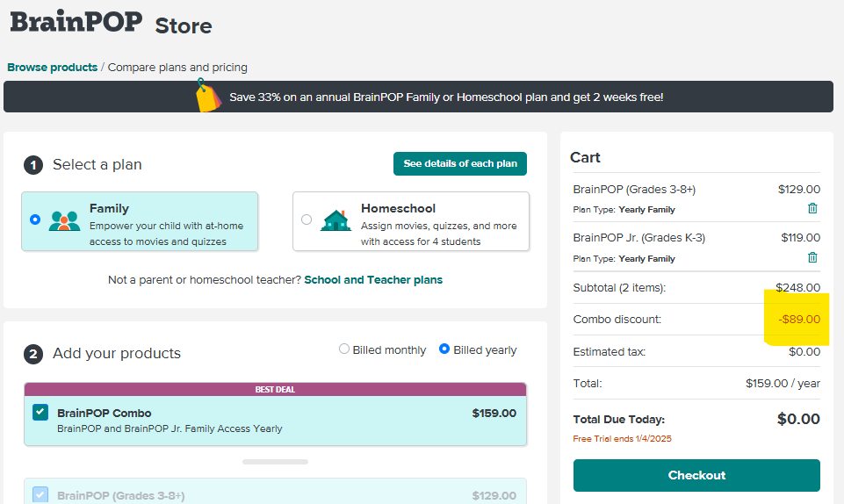Click See details of each plan
Viewport: 844px width, 504px height.
[460, 163]
